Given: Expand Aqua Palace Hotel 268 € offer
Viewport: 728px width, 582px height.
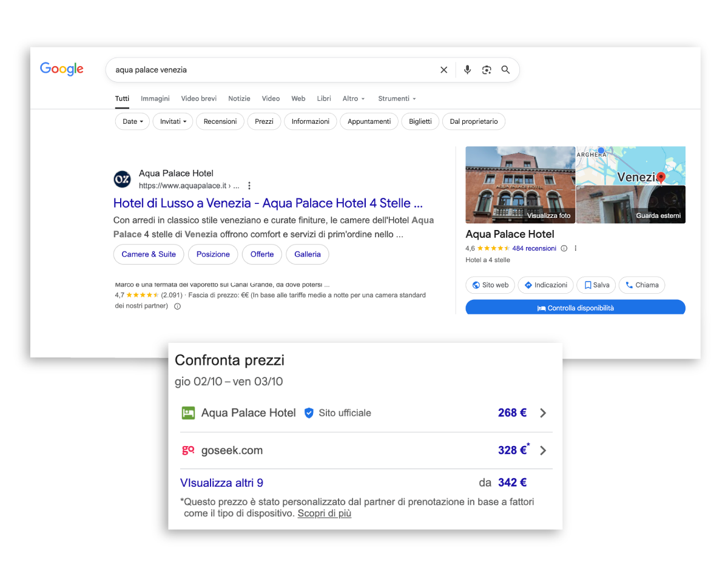Looking at the screenshot, I should click(x=542, y=413).
